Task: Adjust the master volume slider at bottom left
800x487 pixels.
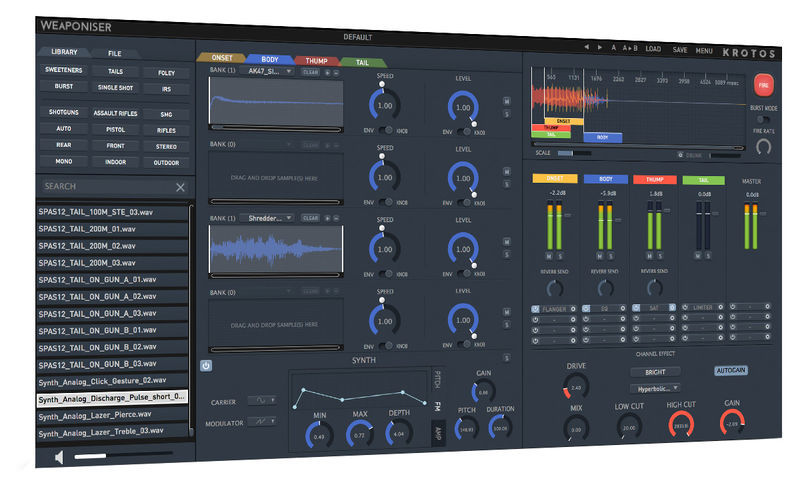Action: point(123,455)
